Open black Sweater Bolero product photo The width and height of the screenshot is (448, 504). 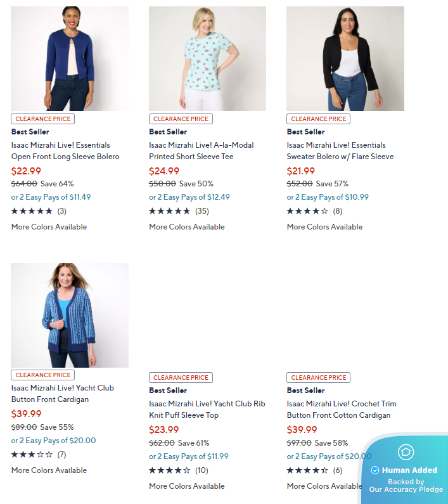click(345, 58)
